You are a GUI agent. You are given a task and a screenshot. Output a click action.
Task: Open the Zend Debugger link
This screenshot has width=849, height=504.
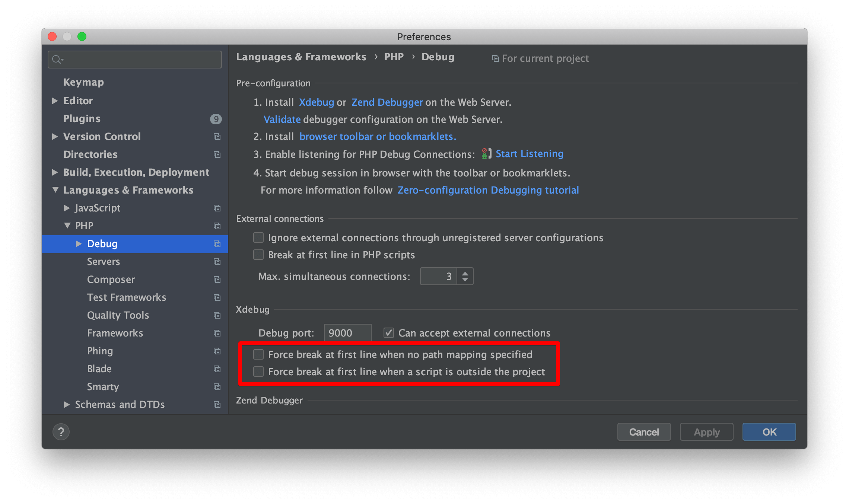(387, 102)
